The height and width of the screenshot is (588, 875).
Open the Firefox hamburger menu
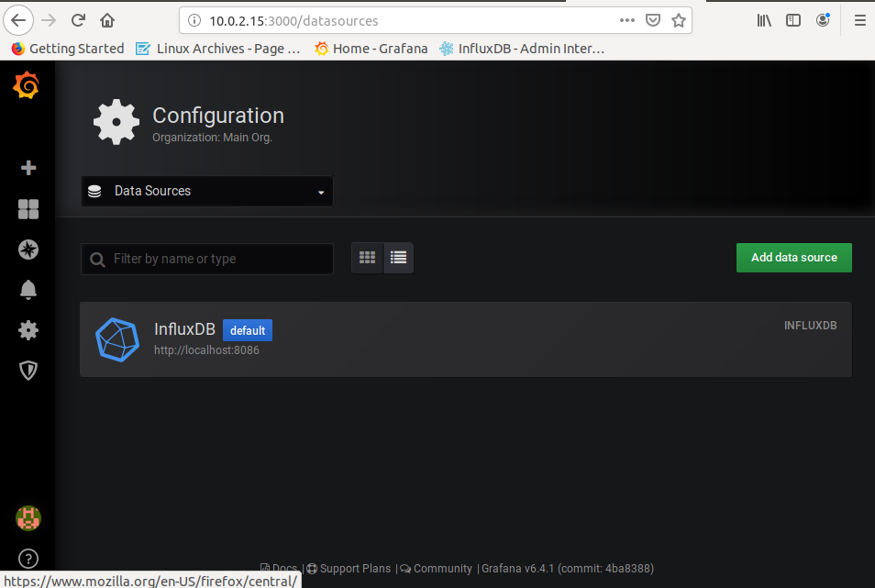(860, 21)
